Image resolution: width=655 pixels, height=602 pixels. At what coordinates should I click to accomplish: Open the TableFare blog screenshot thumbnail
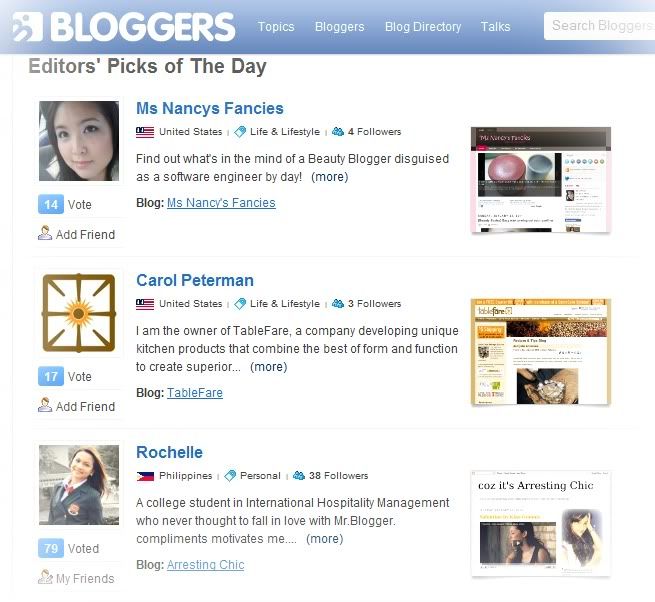[541, 352]
